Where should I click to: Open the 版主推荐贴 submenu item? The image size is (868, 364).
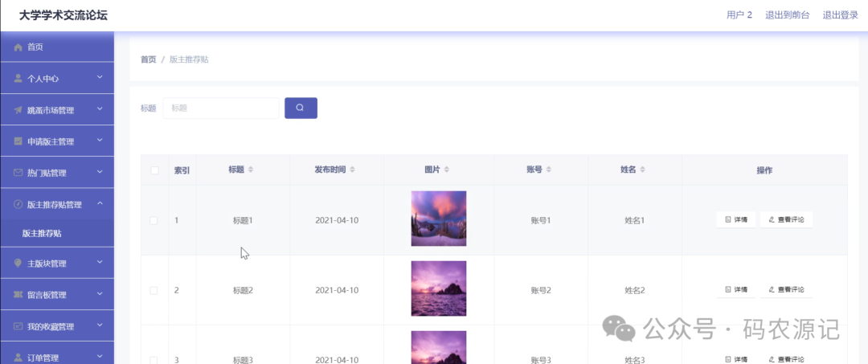click(x=57, y=234)
